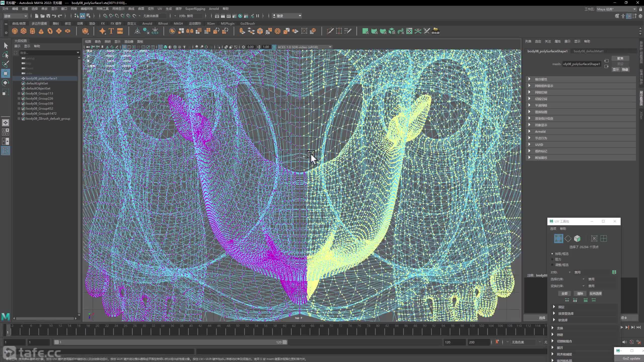
Task: Open the menu set dropdown 建模
Action: pyautogui.click(x=15, y=16)
